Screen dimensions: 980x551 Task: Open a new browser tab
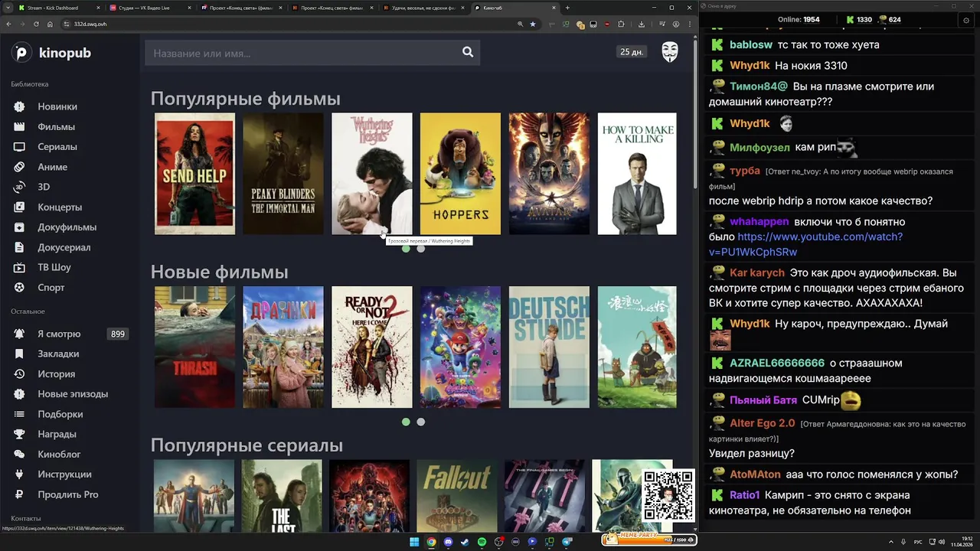coord(567,8)
